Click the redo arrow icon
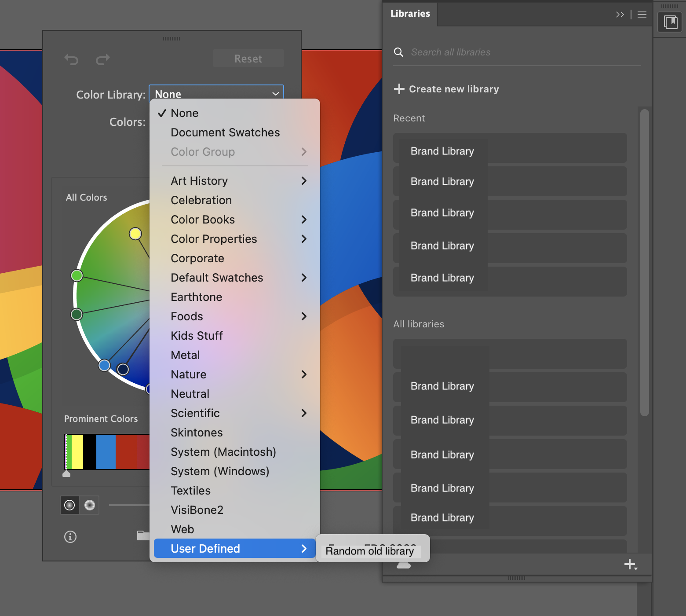Image resolution: width=686 pixels, height=616 pixels. (x=102, y=59)
